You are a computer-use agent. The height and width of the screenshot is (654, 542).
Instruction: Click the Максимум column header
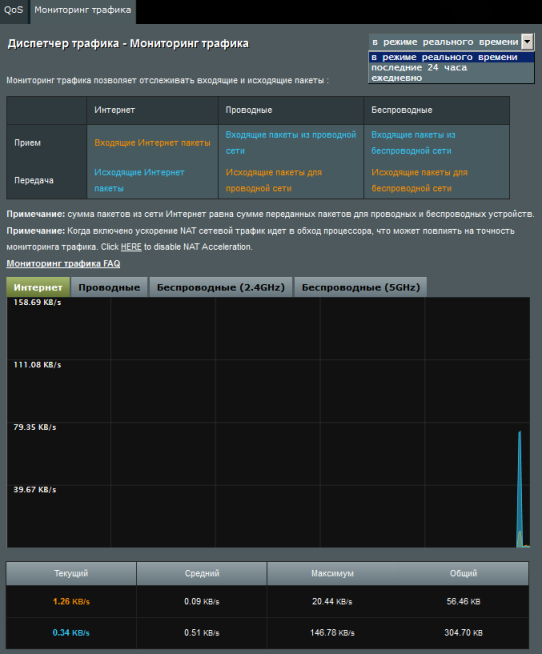333,574
